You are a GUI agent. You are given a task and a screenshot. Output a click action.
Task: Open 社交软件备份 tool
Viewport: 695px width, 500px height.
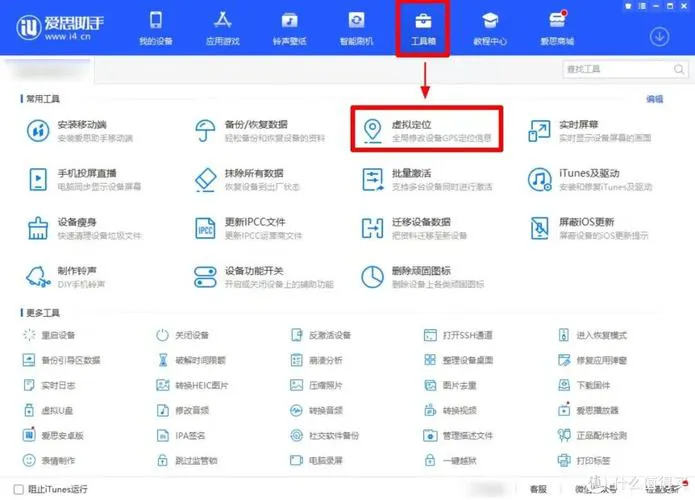[x=324, y=435]
